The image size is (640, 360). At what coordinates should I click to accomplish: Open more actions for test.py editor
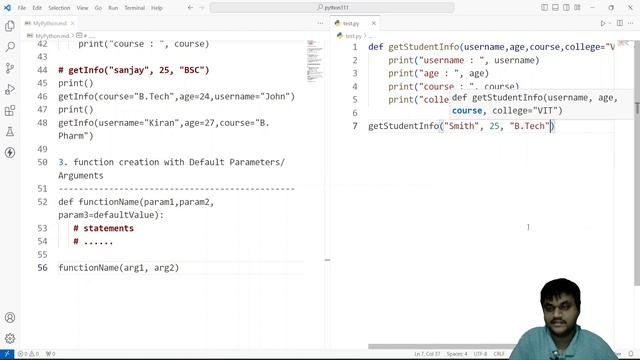(631, 23)
